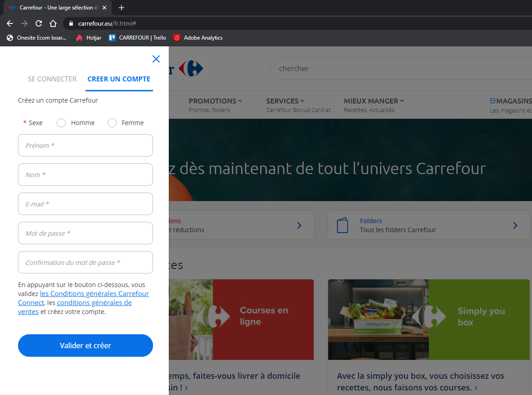Focus the E-mail input field

coord(86,204)
